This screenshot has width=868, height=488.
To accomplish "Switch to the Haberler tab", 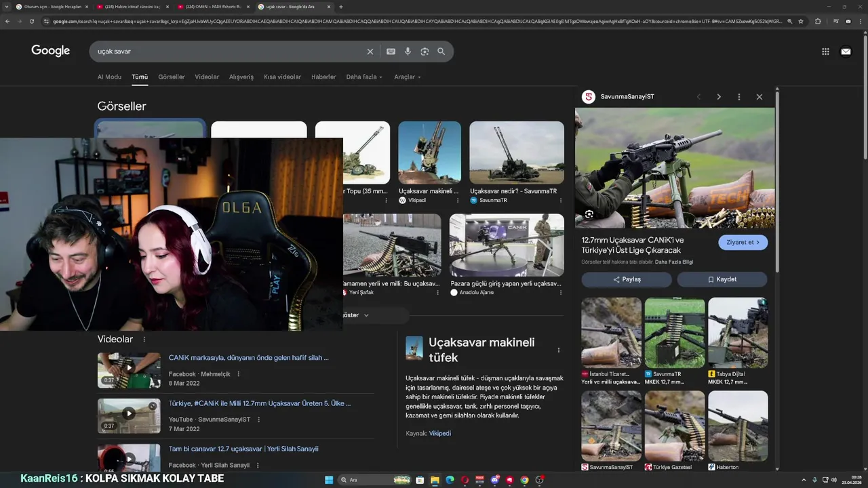I will point(323,77).
